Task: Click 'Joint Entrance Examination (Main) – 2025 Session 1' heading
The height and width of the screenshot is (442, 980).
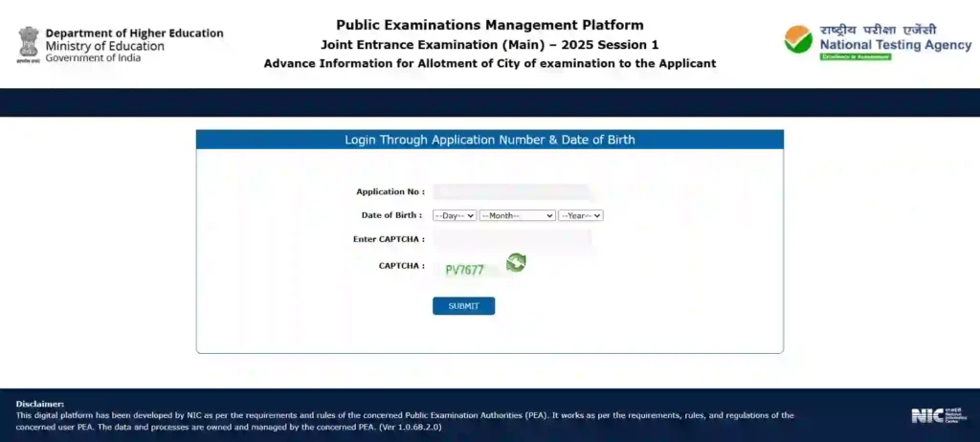Action: click(490, 45)
